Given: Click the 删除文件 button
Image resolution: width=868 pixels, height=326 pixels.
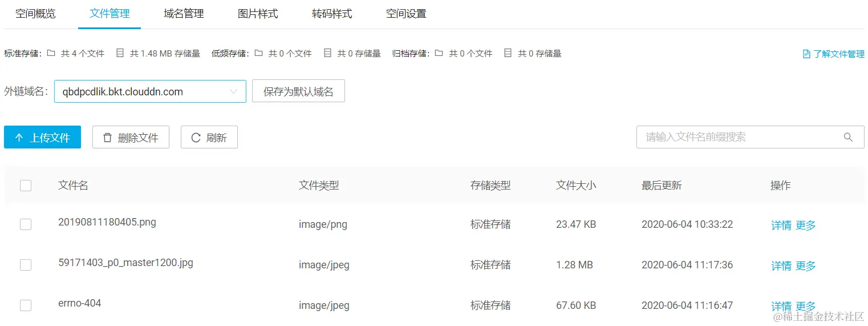Looking at the screenshot, I should pyautogui.click(x=131, y=137).
